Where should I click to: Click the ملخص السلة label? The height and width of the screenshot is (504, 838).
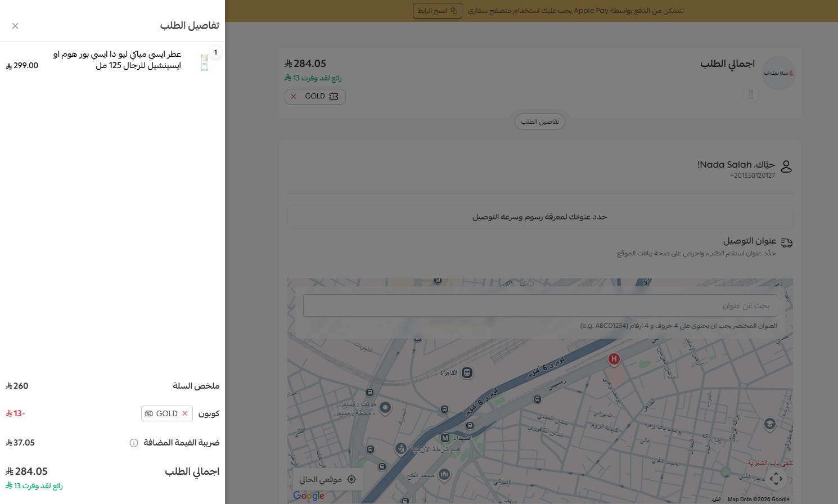click(196, 386)
